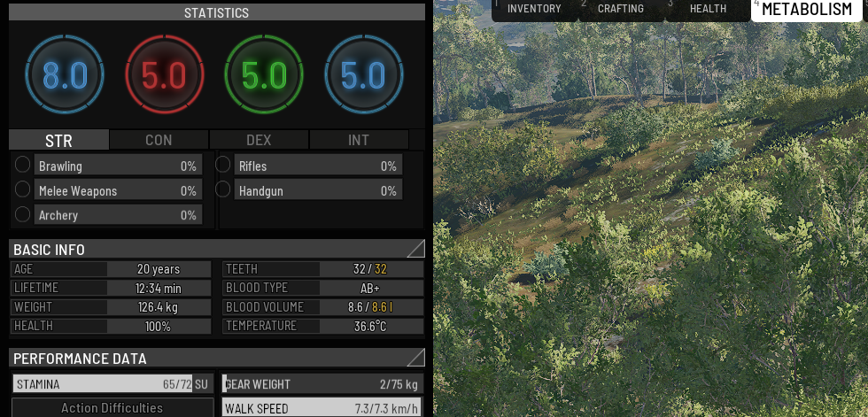Click the Rifles skill circle icon
The height and width of the screenshot is (417, 868).
click(223, 165)
